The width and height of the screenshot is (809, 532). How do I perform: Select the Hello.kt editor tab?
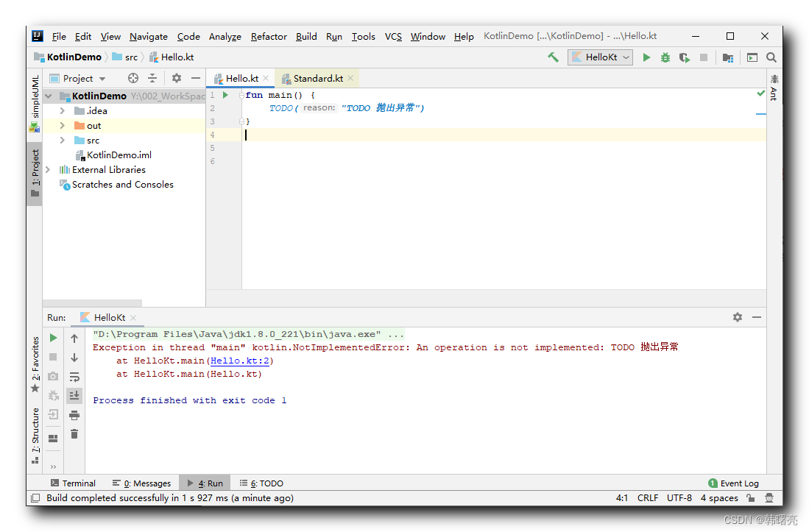(241, 78)
